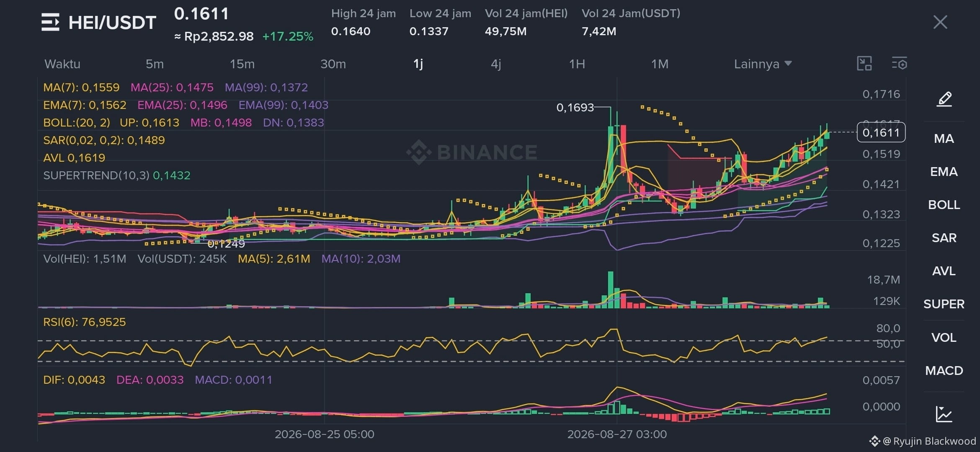
Task: Click the 0,1249 low price marker
Action: click(226, 244)
